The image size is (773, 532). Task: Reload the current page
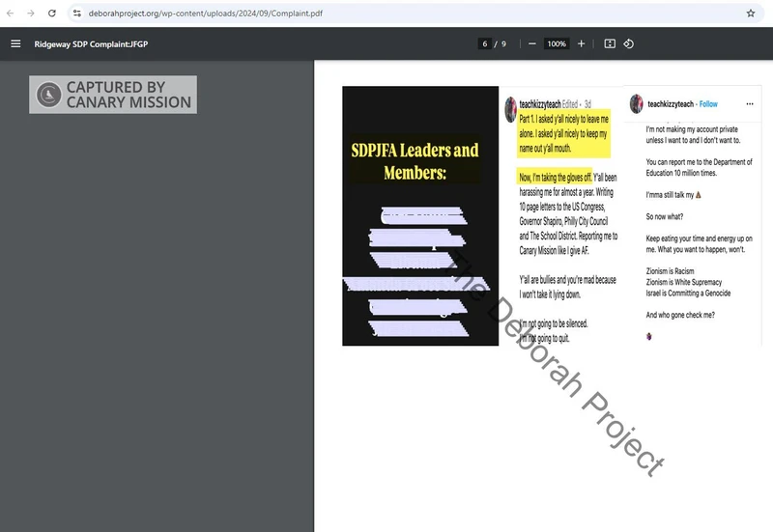pos(51,14)
